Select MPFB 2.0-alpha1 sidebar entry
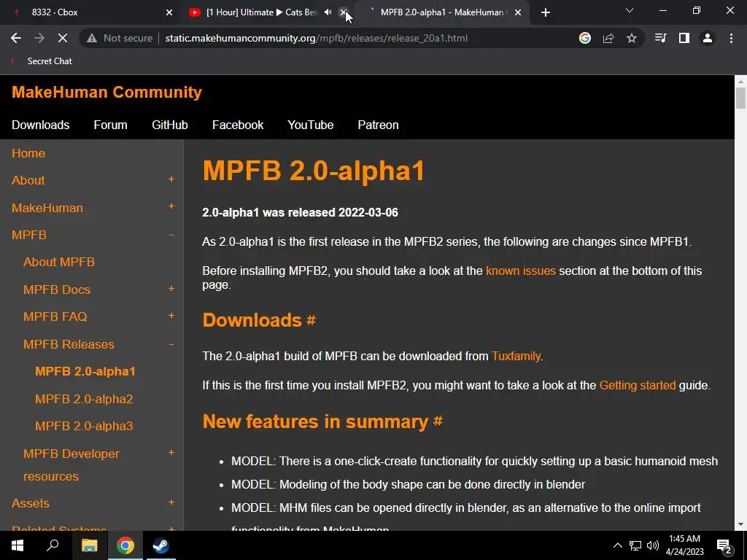Image resolution: width=747 pixels, height=560 pixels. point(85,371)
